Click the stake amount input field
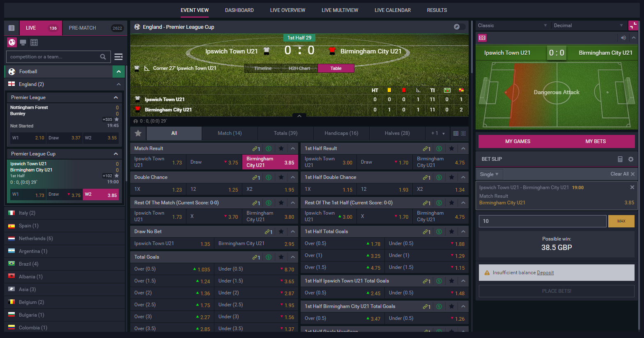This screenshot has height=338, width=644. click(x=543, y=221)
